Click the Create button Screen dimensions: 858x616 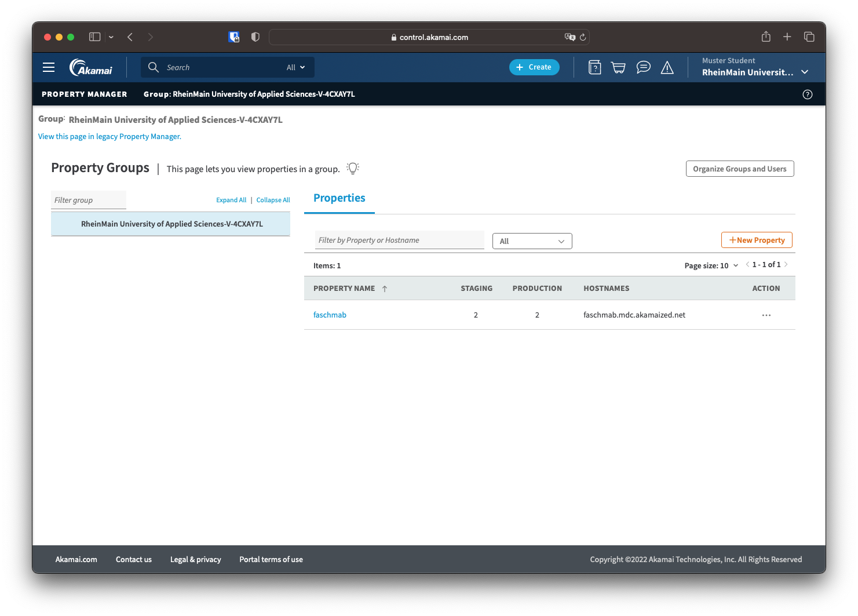click(x=534, y=67)
